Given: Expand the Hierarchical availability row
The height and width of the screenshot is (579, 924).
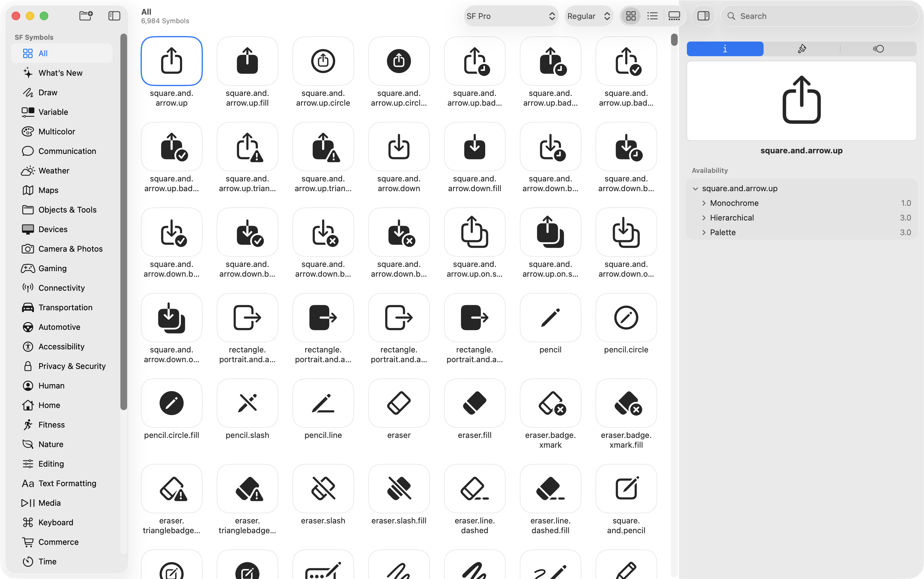Looking at the screenshot, I should coord(704,217).
